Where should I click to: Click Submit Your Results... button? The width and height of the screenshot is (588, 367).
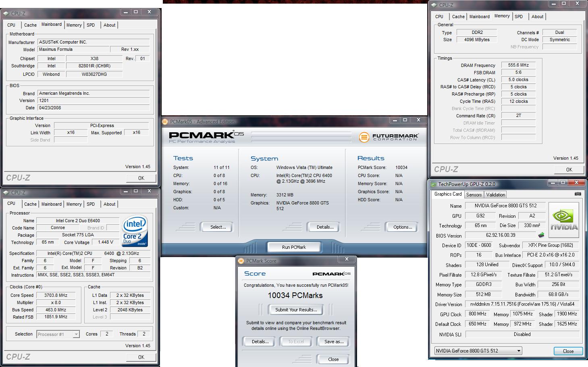(296, 310)
